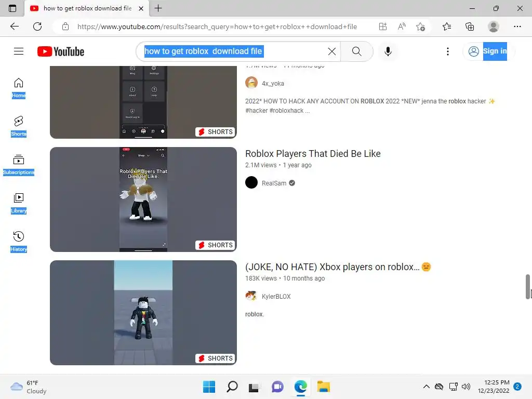View site information lock icon
Screen dimensions: 532x399
coord(65,26)
